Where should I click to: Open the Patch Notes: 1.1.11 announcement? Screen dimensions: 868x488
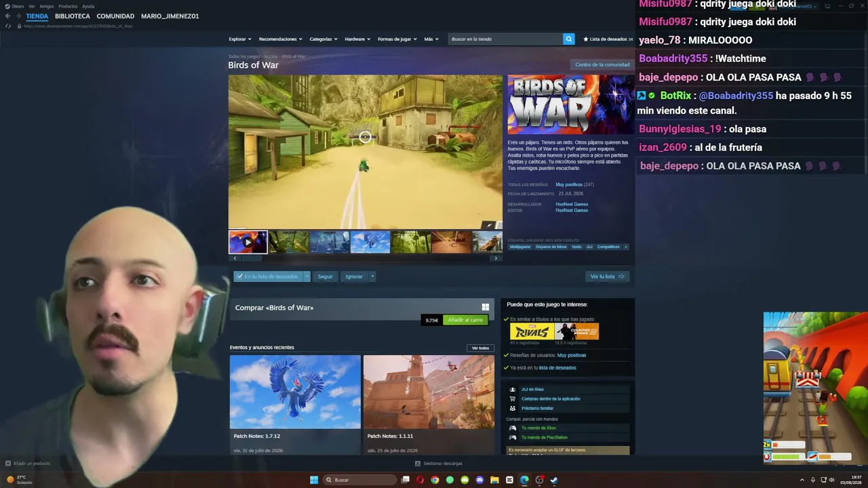tap(429, 405)
